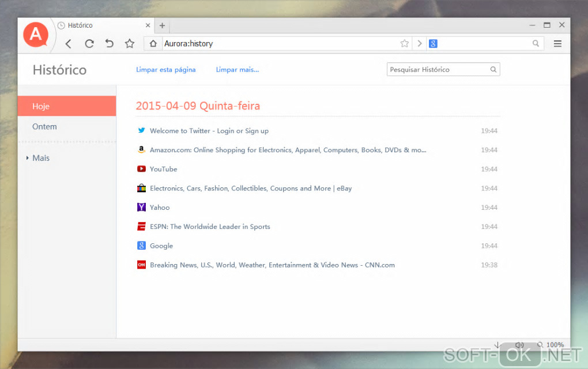The image size is (588, 369).
Task: Go back with the back arrow
Action: (x=68, y=44)
